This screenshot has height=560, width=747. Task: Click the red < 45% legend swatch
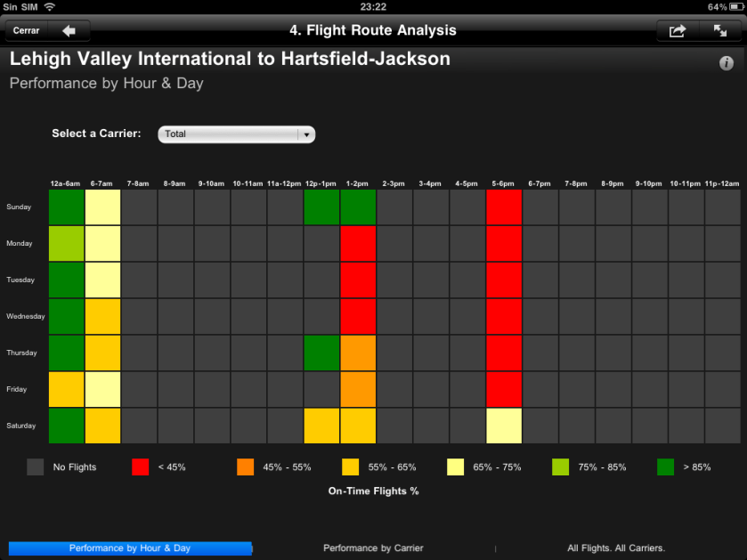140,467
